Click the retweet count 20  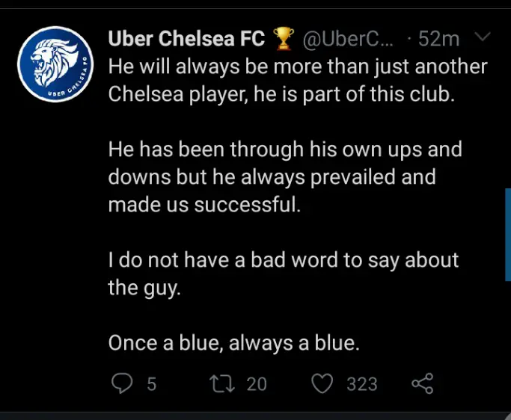pyautogui.click(x=257, y=384)
